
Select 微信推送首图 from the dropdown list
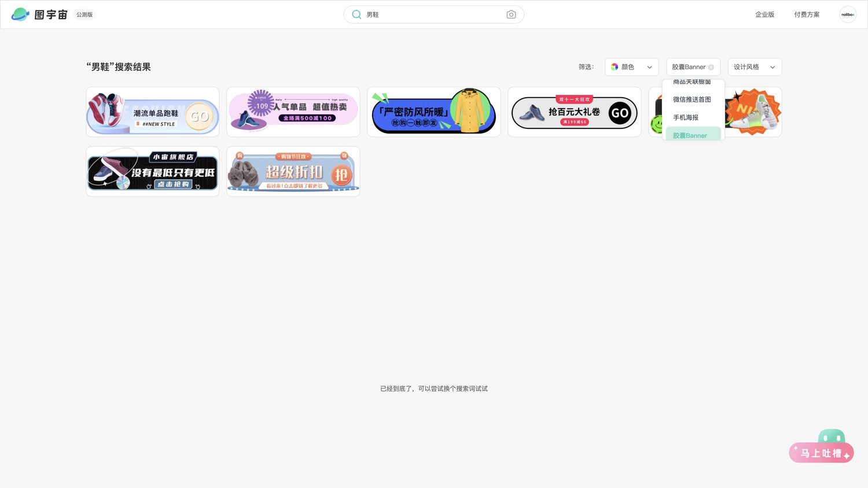tap(692, 99)
